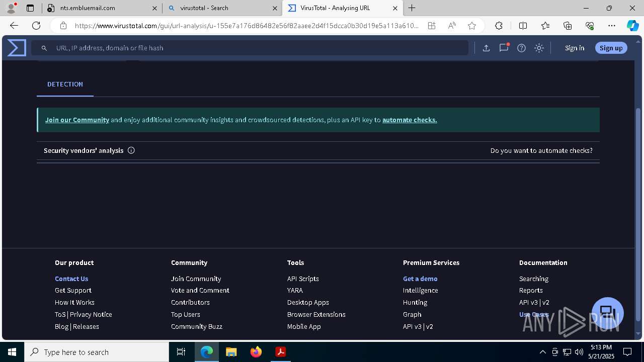Switch to the nts.embluemail.com tab

point(101,8)
